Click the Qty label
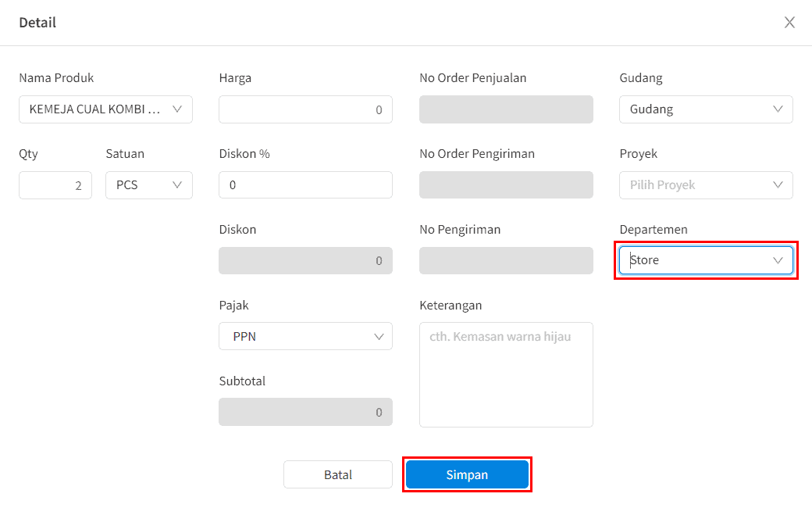 click(x=28, y=154)
